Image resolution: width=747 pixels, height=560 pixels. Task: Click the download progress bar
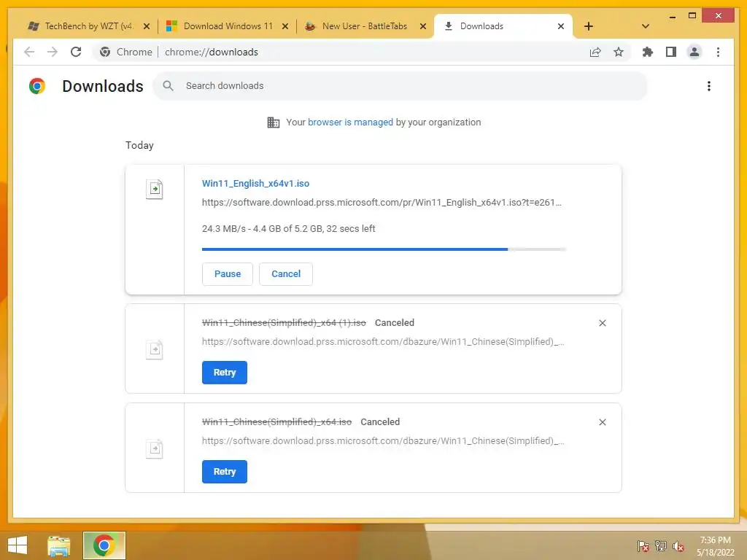384,249
